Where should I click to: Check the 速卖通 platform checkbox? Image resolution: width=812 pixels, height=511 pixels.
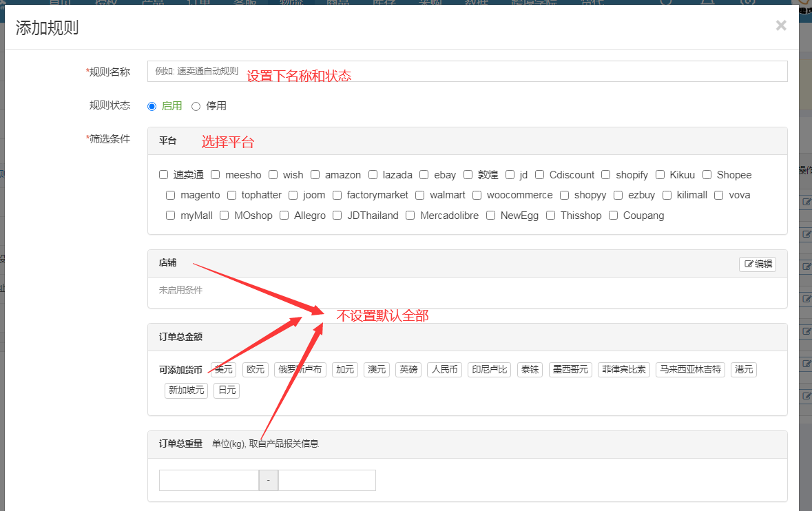pyautogui.click(x=164, y=175)
